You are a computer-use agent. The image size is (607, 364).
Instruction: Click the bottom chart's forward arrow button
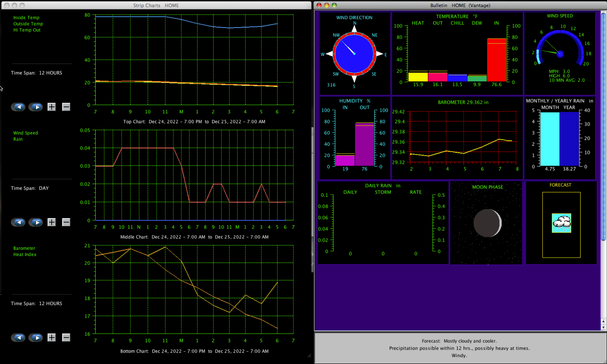(36, 337)
